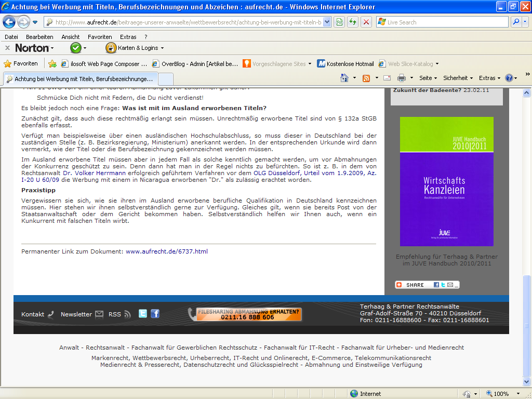Open Norton Karten & Logins dropdown
Image resolution: width=532 pixels, height=399 pixels.
click(x=135, y=48)
